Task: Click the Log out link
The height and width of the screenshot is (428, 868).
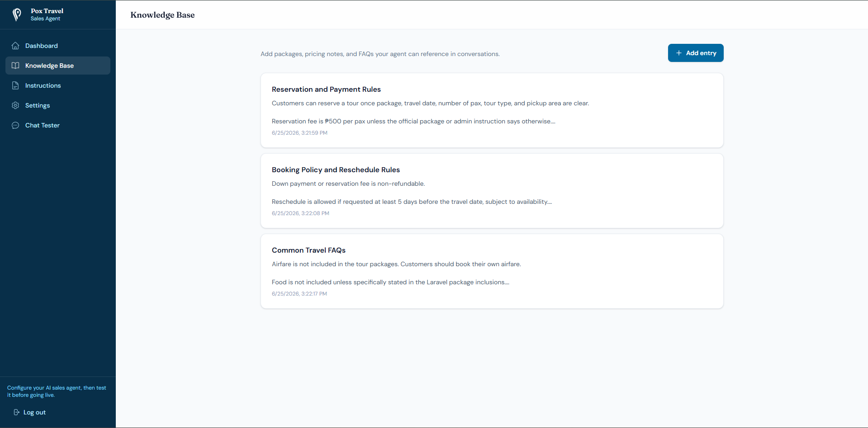Action: point(30,412)
